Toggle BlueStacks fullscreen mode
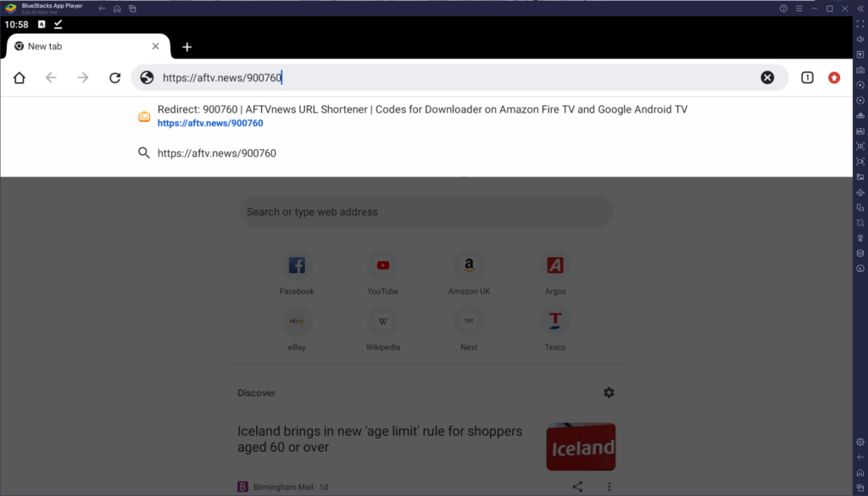This screenshot has height=496, width=868. pyautogui.click(x=860, y=25)
